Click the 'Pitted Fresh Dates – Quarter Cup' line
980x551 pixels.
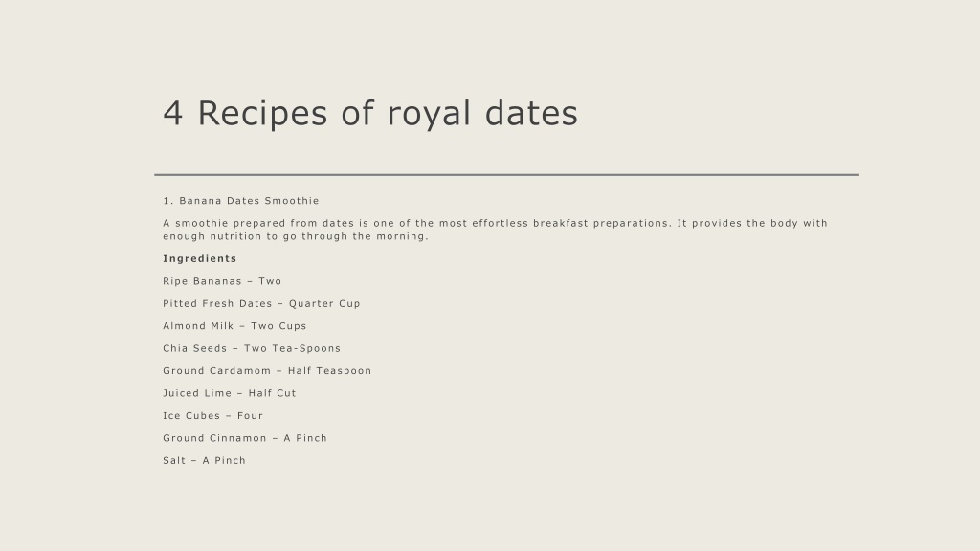point(262,303)
